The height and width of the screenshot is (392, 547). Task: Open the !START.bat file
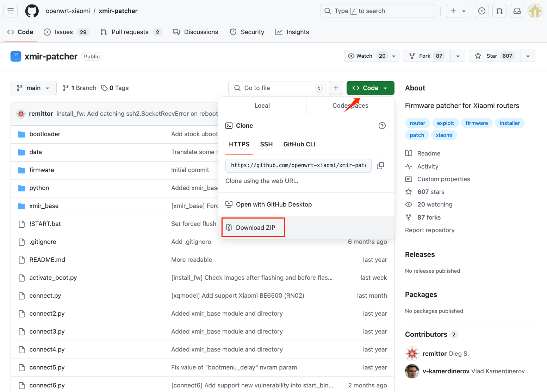click(45, 224)
